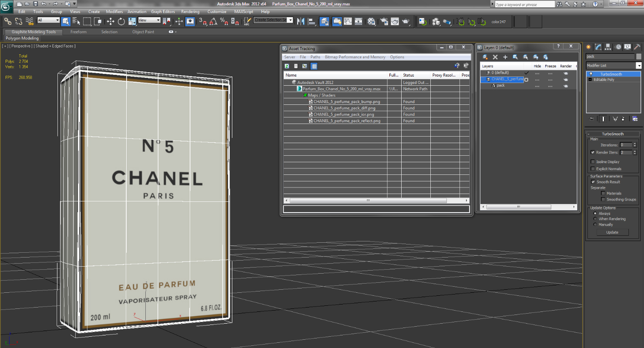The width and height of the screenshot is (644, 348).
Task: Click the Pin Stack icon
Action: pos(592,119)
